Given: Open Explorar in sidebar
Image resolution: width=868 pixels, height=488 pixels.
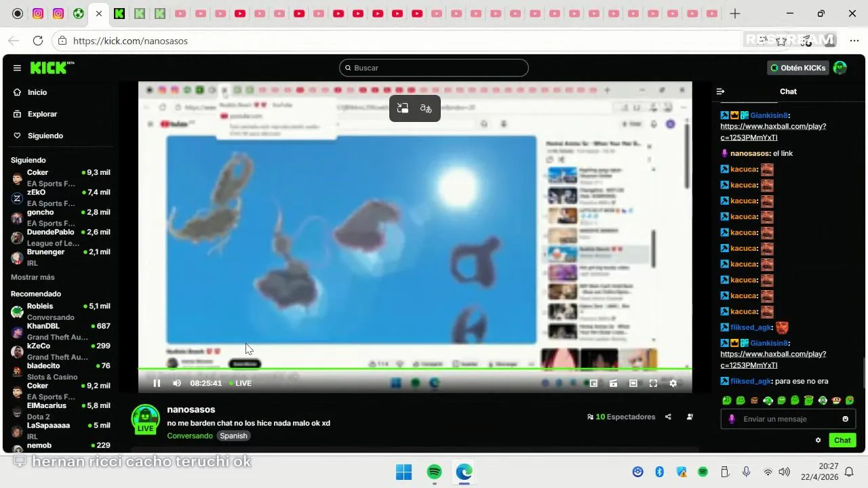Looking at the screenshot, I should pyautogui.click(x=41, y=114).
